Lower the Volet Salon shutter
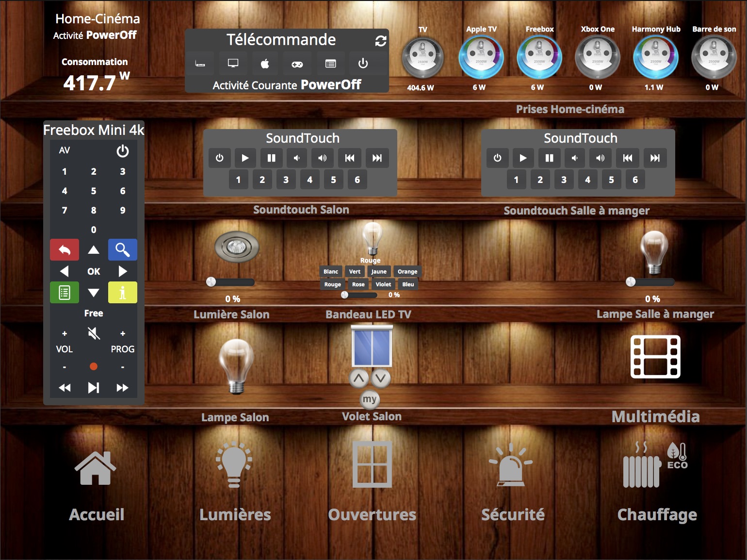 tap(381, 378)
